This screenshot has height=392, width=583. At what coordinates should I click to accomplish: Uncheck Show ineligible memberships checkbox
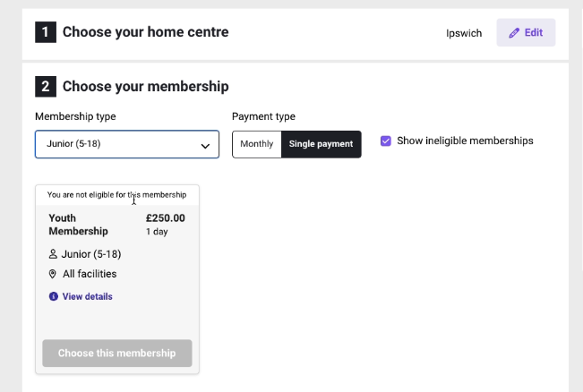click(x=386, y=141)
